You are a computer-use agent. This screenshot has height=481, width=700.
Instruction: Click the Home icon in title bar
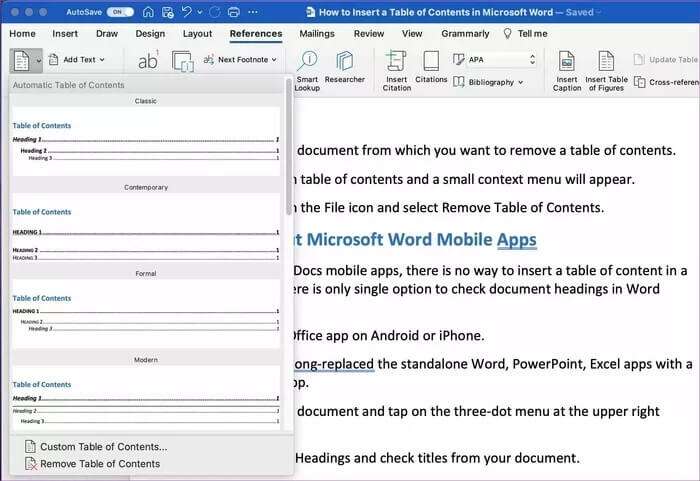coord(148,12)
